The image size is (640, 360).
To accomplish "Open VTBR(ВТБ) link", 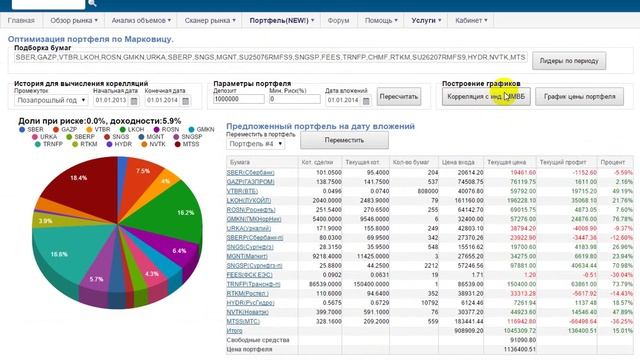I will tap(242, 191).
